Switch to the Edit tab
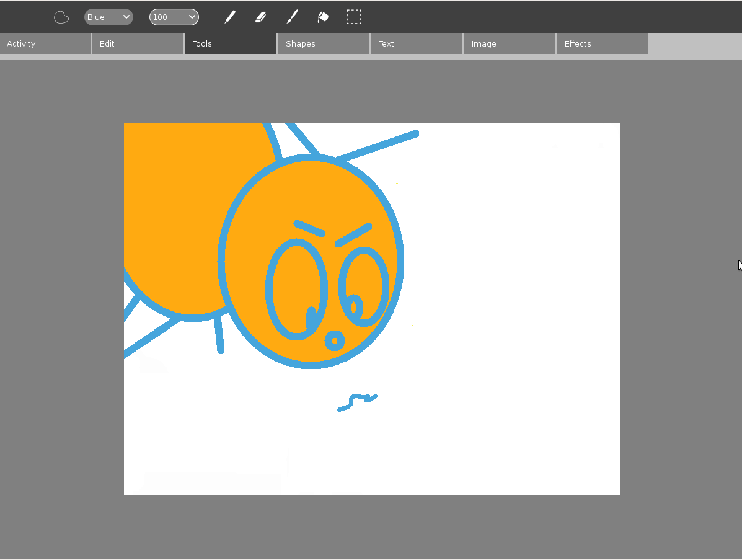The height and width of the screenshot is (560, 742). click(138, 44)
